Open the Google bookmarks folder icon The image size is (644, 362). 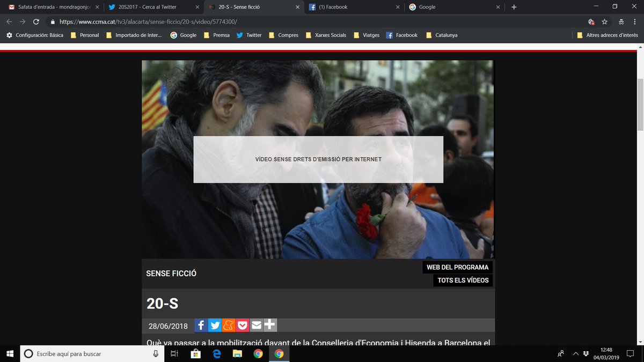174,35
